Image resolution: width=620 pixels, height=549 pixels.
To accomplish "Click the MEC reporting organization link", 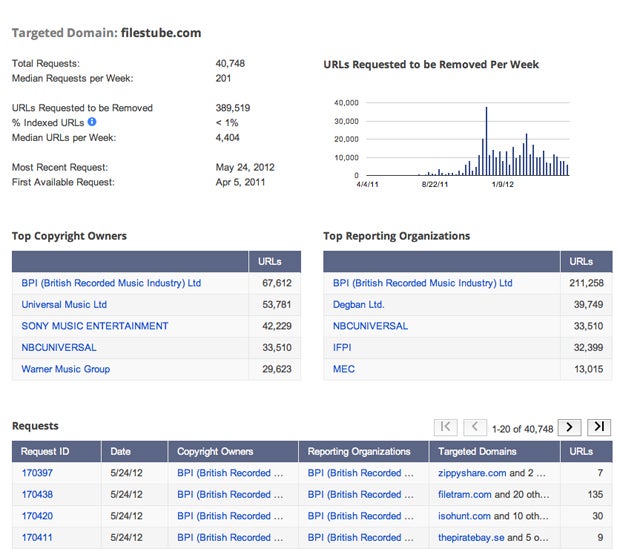I will pos(344,369).
